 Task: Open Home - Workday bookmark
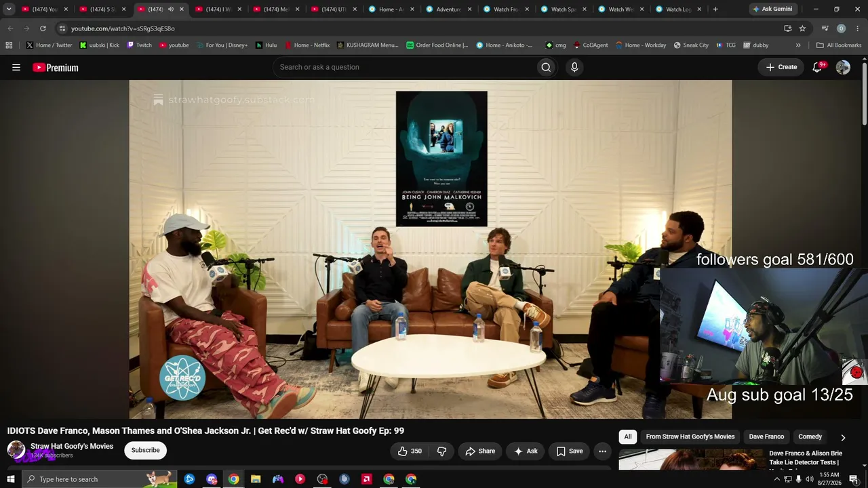(x=640, y=45)
